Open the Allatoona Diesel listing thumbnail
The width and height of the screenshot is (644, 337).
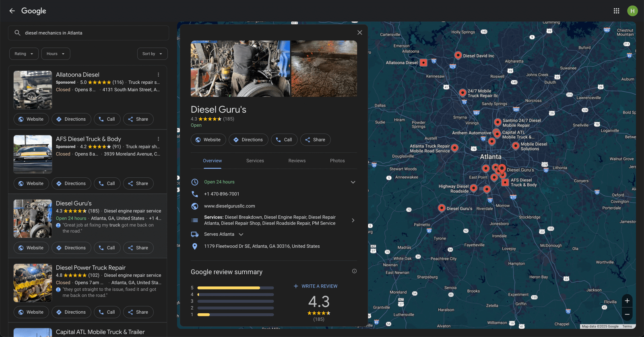coord(33,90)
